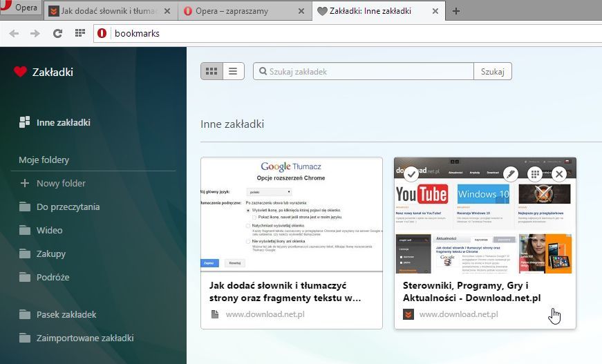Click the folder icon next to 'Do przeczytania'
602x364 pixels.
pos(25,207)
